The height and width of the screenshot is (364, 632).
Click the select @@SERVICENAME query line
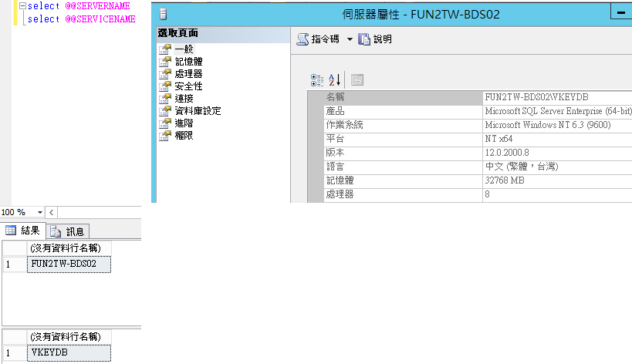(x=82, y=19)
